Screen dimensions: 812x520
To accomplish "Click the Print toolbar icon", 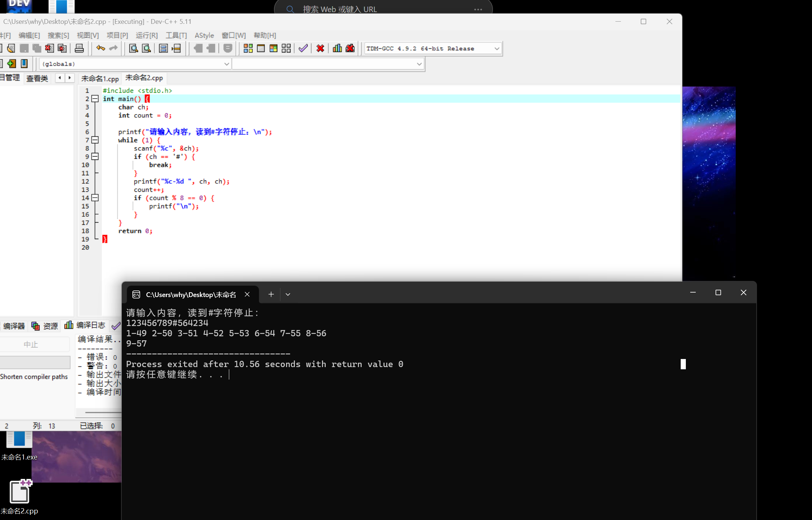I will [x=79, y=48].
